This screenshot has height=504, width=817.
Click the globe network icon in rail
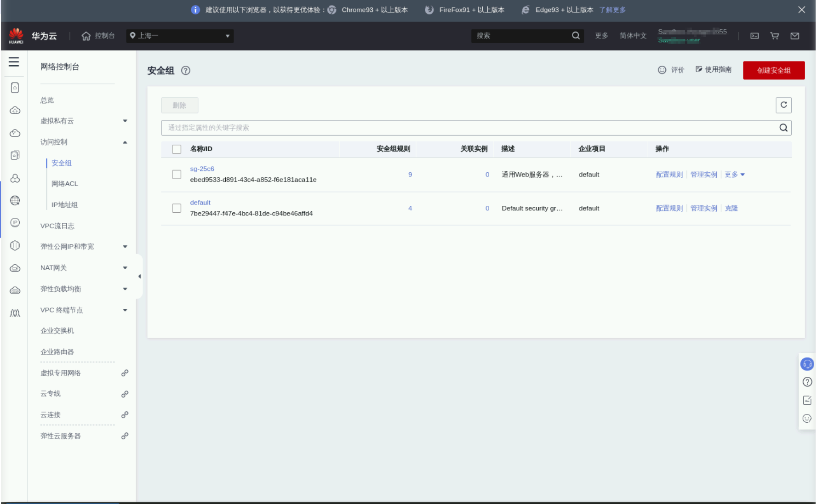point(15,200)
